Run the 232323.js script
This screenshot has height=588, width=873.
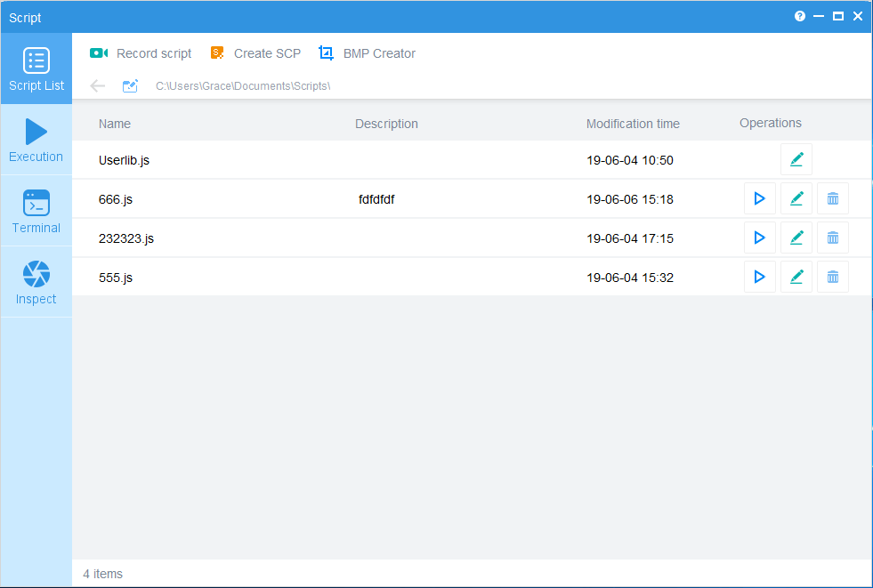coord(759,238)
